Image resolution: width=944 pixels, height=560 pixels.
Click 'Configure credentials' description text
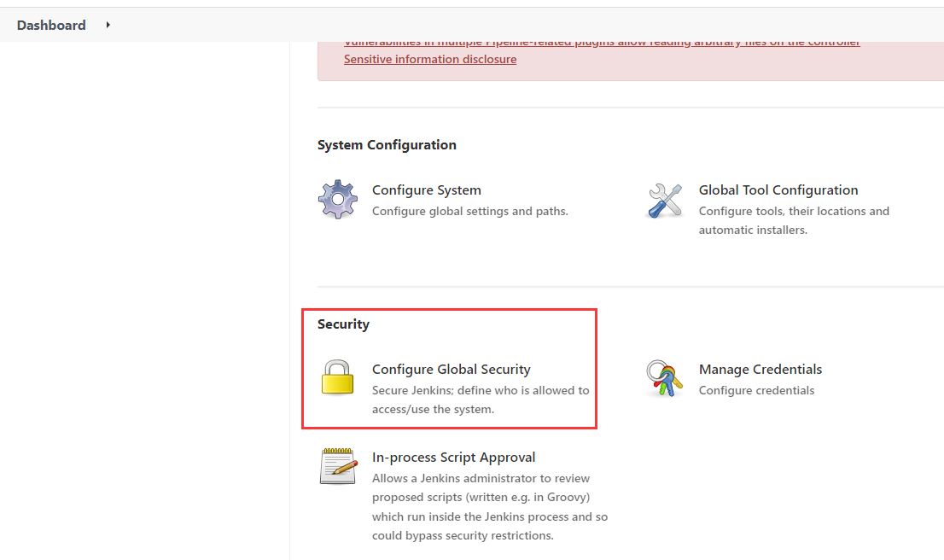(756, 390)
